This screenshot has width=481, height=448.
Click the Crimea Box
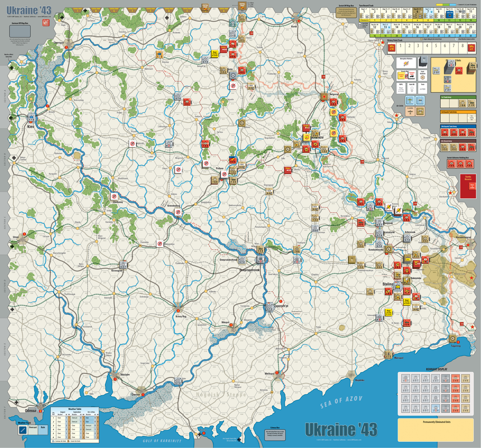point(275,435)
